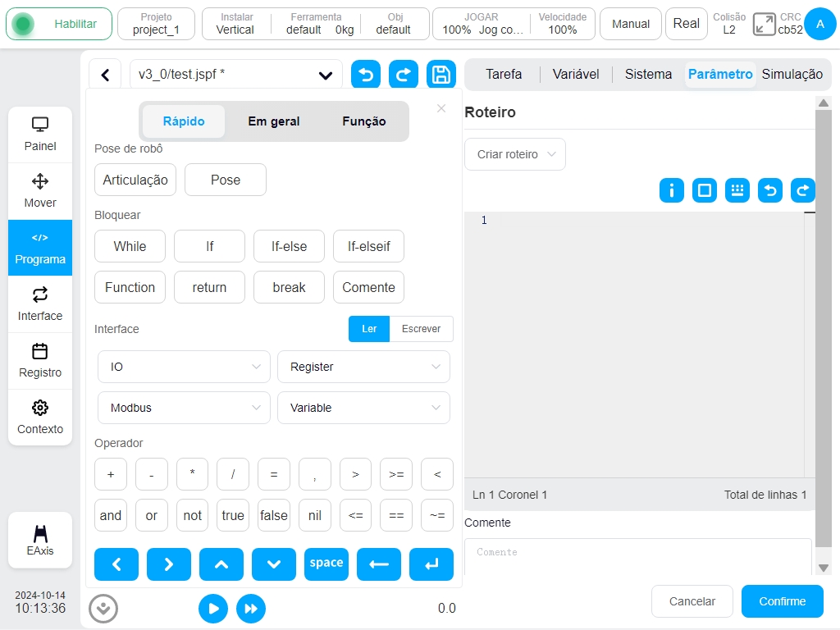Toggle the Manual mode button

point(631,24)
